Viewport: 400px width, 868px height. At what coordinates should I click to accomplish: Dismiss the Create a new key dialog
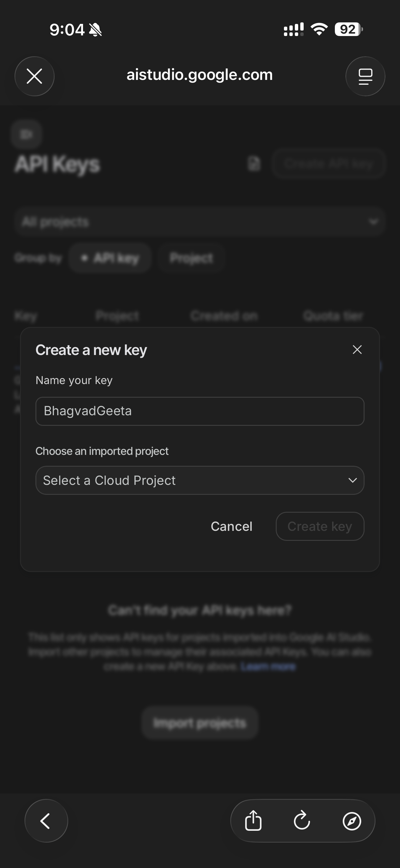point(357,350)
